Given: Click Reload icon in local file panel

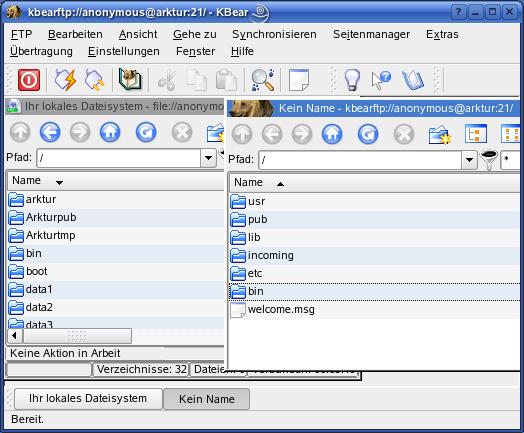Looking at the screenshot, I should coord(146,132).
